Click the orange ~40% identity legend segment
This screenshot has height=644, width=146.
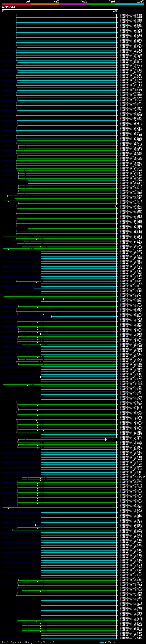point(45,4)
